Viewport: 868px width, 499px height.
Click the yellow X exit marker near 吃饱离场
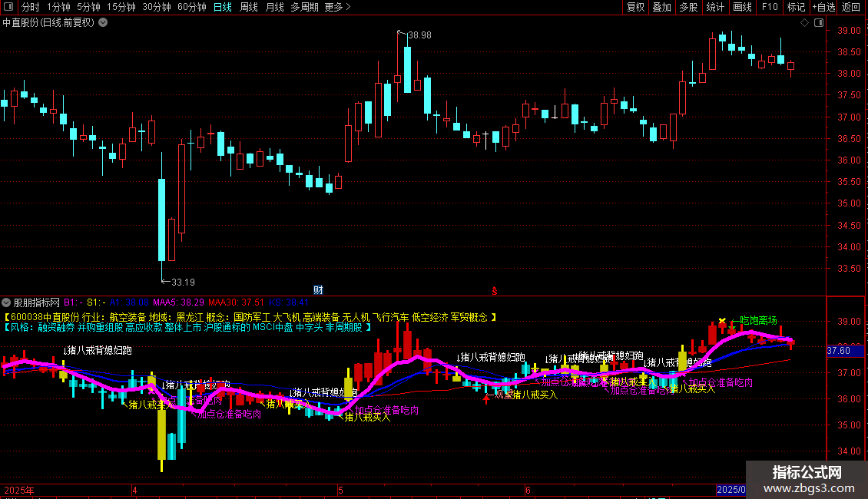(722, 320)
